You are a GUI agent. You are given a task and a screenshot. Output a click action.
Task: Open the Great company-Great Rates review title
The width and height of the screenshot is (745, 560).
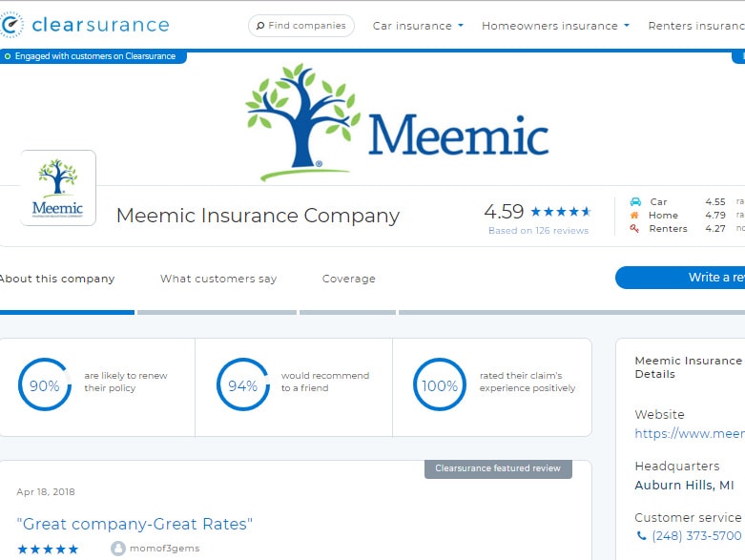point(135,524)
